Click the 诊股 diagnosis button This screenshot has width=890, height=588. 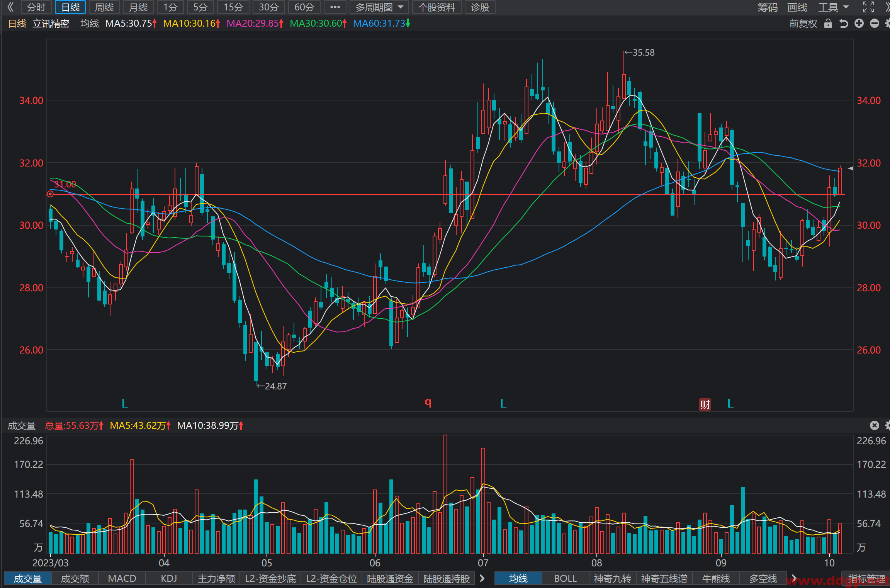pyautogui.click(x=480, y=7)
